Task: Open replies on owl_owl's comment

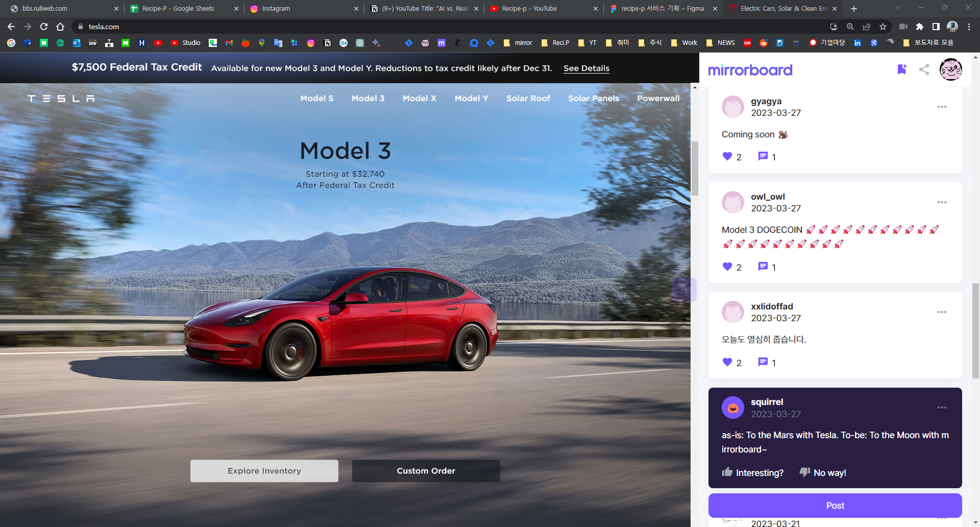Action: (763, 267)
